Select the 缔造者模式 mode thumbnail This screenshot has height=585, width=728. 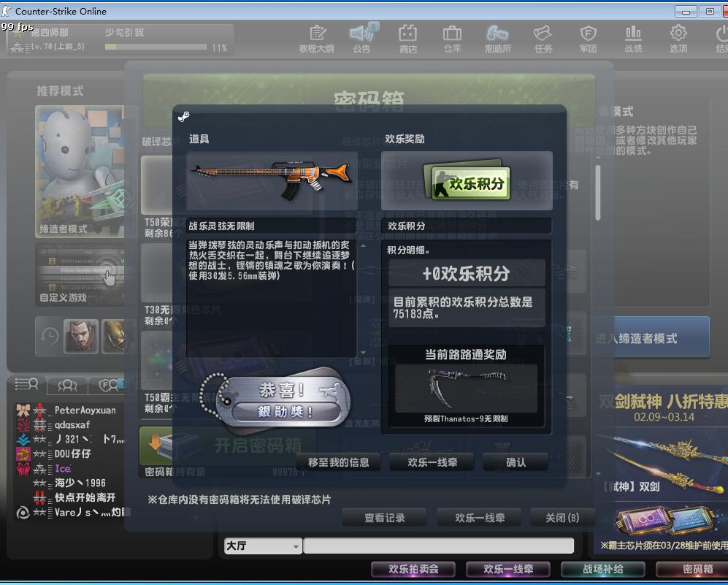coord(80,171)
